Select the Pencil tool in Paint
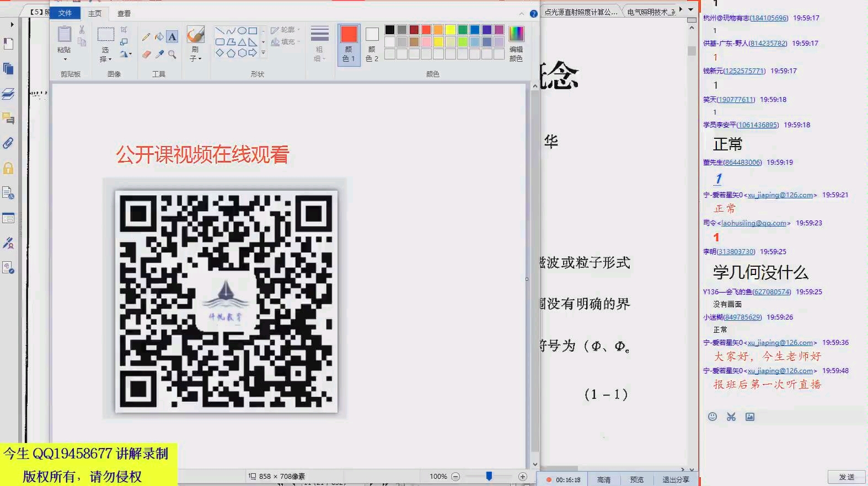 click(146, 37)
